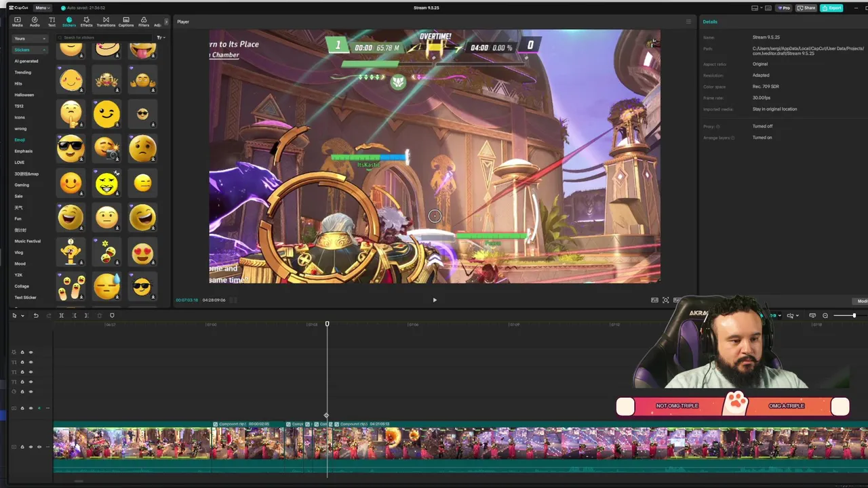This screenshot has width=868, height=488.
Task: Click the Undo icon in timeline toolbar
Action: [x=36, y=315]
